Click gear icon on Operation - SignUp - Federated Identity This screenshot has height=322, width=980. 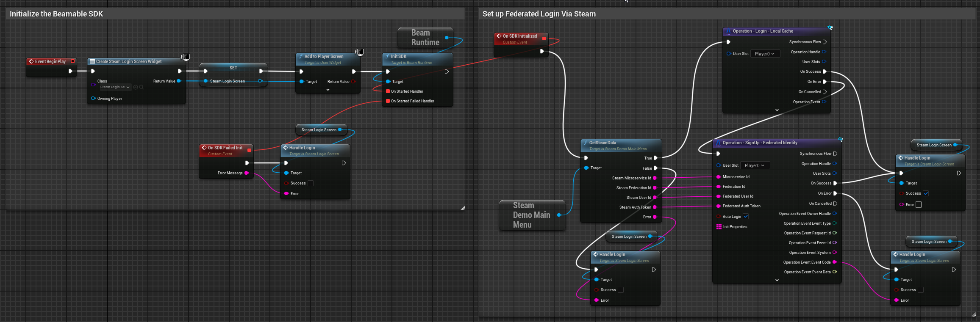point(841,140)
